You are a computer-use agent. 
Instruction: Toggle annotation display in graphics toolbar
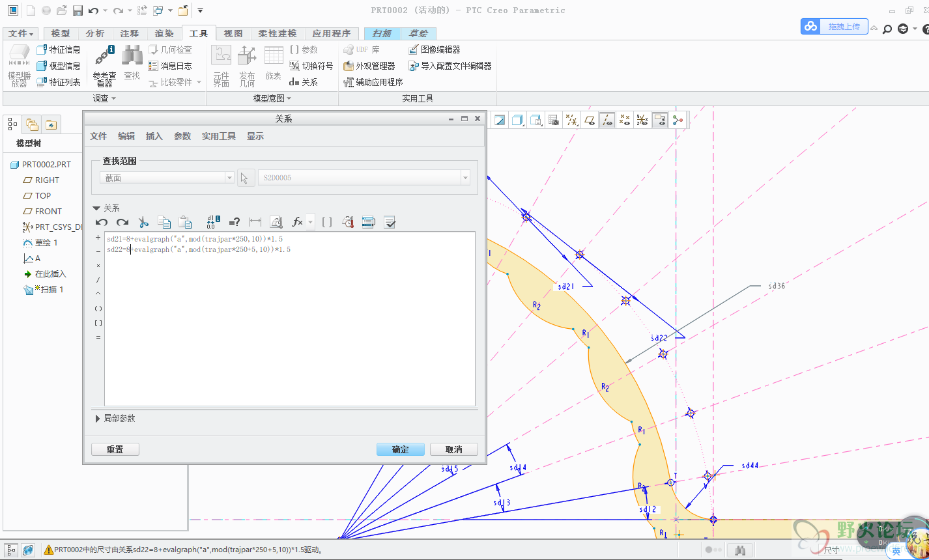(660, 120)
